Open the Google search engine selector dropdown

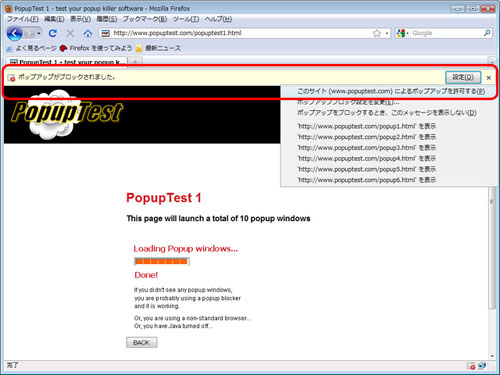pyautogui.click(x=402, y=33)
